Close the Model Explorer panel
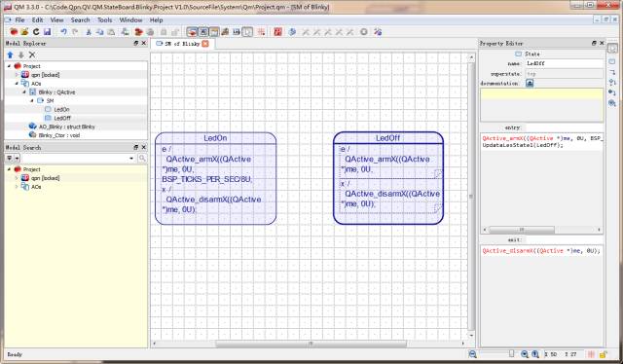623x364 pixels. [x=143, y=43]
